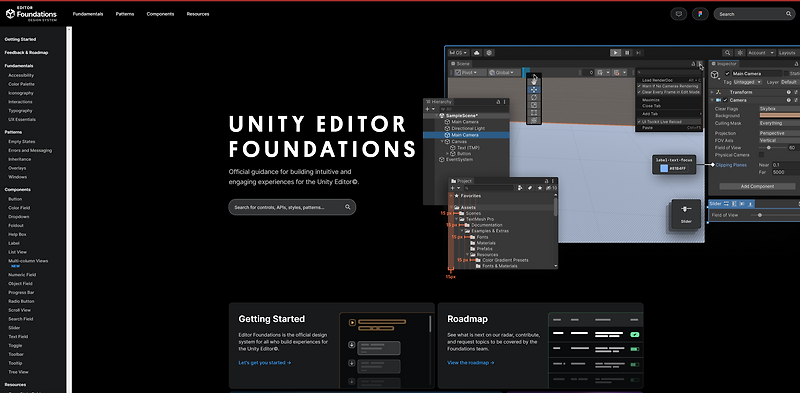Focus the top-right Search field

pos(754,14)
